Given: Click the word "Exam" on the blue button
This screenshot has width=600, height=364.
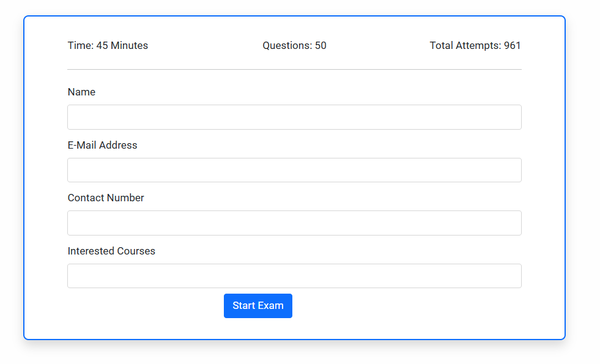Looking at the screenshot, I should (271, 305).
